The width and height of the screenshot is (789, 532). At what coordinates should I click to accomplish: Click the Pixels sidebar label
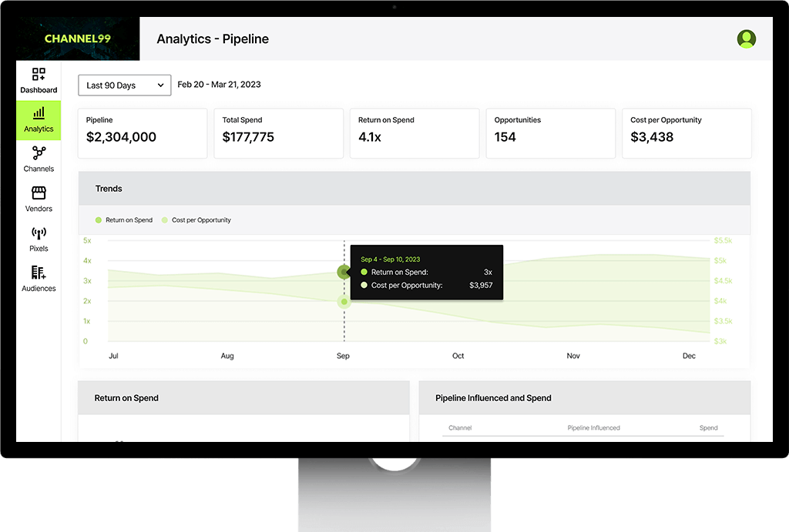[x=39, y=249]
